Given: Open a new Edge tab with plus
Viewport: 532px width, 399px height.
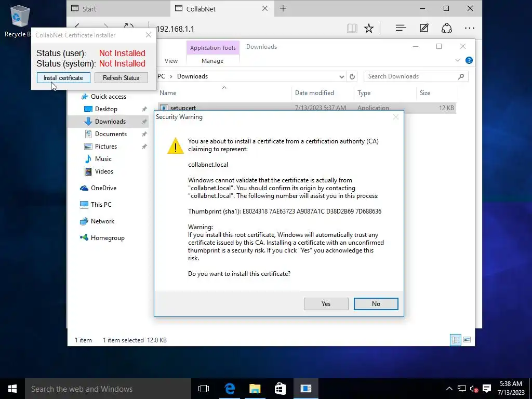Looking at the screenshot, I should [x=283, y=8].
